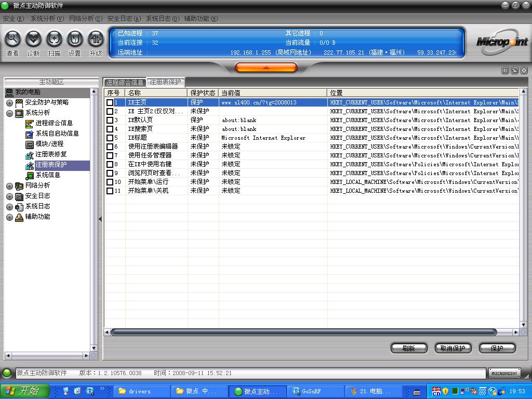The height and width of the screenshot is (399, 532).
Task: Click the 查看 magnifier toolbar icon
Action: pyautogui.click(x=12, y=39)
